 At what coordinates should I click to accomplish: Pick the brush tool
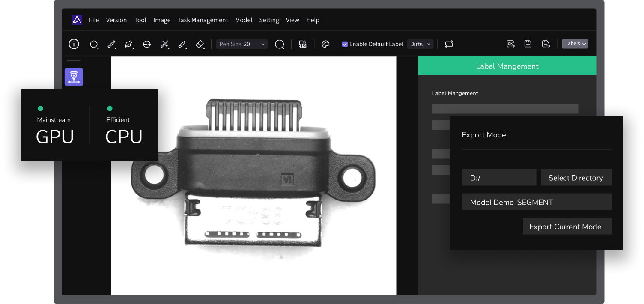click(x=182, y=44)
